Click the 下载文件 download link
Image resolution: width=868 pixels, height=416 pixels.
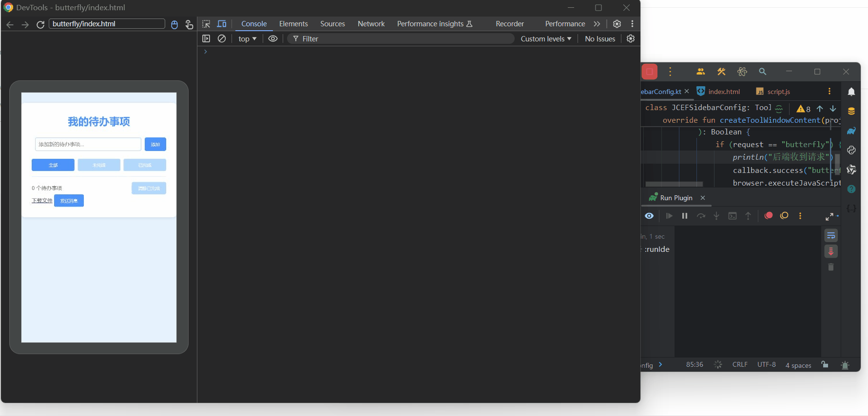[x=42, y=201]
